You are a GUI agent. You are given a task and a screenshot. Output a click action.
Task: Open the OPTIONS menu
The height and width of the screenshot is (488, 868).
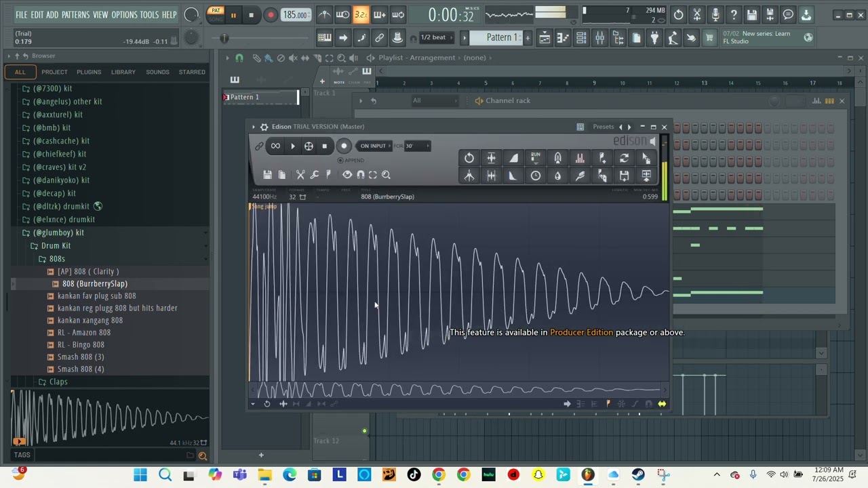[124, 14]
